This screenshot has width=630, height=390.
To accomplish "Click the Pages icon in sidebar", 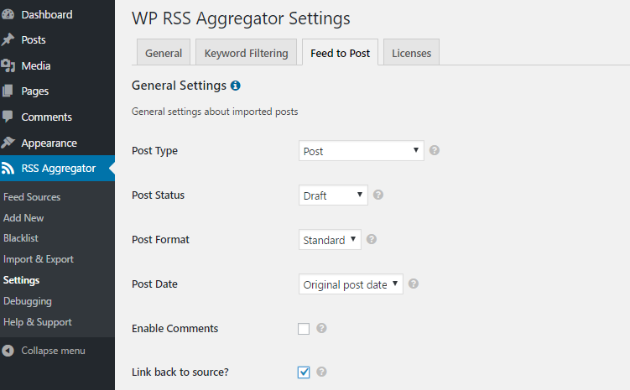I will tap(8, 91).
